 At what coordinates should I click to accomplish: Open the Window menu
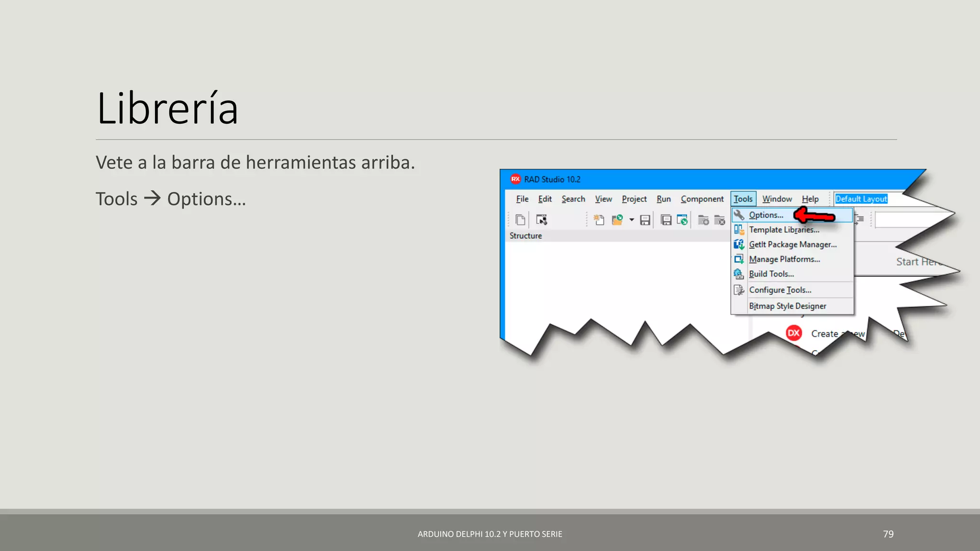click(777, 199)
